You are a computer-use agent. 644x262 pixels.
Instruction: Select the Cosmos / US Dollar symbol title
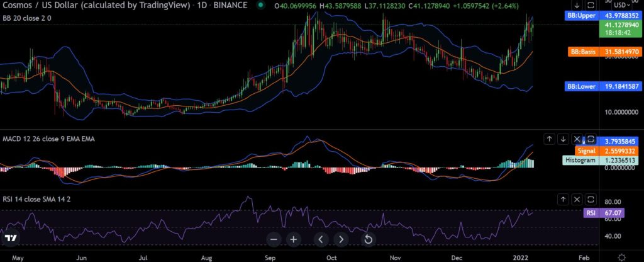click(x=96, y=6)
